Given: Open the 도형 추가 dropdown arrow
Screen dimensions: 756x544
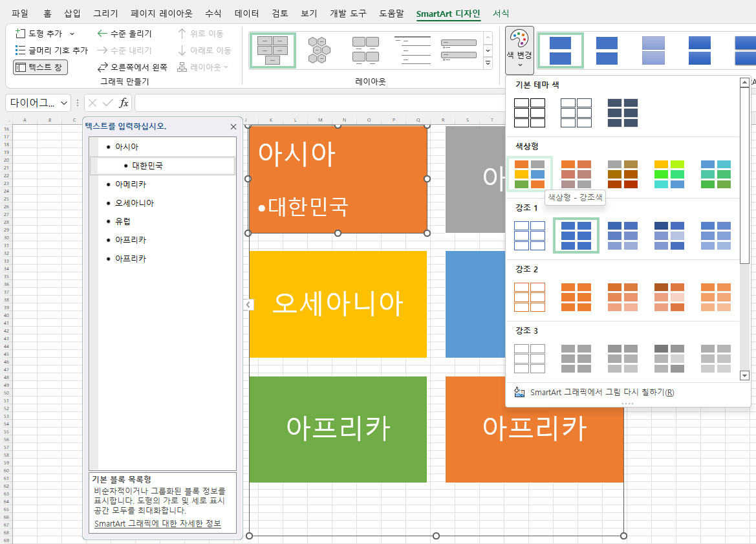Looking at the screenshot, I should (x=72, y=34).
